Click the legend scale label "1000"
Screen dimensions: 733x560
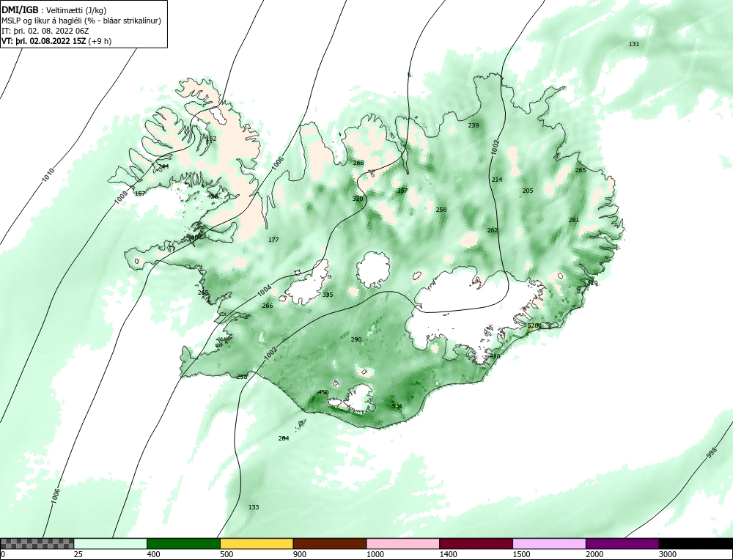[x=375, y=554]
